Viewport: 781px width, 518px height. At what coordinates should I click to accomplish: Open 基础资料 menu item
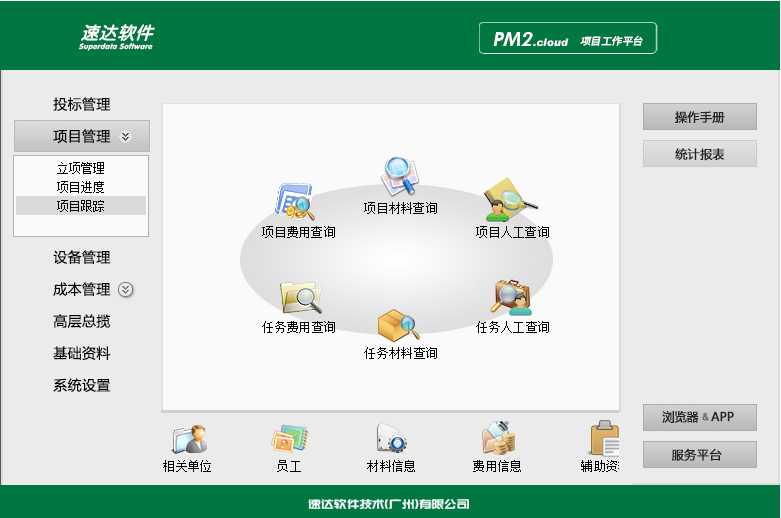[82, 353]
